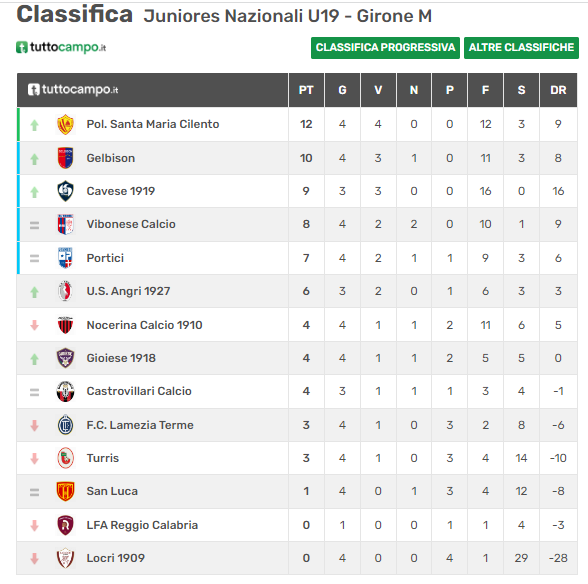Click the San Luca yellow-red crest

65,491
